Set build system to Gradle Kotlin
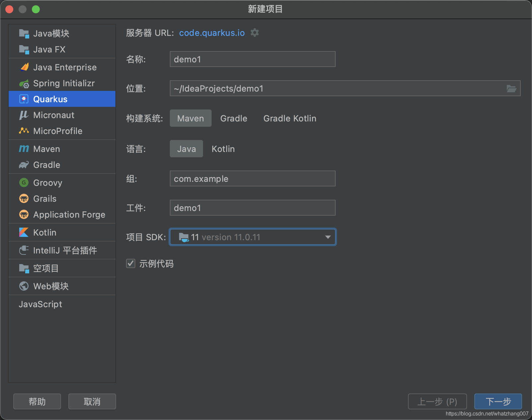The image size is (532, 420). pyautogui.click(x=290, y=118)
